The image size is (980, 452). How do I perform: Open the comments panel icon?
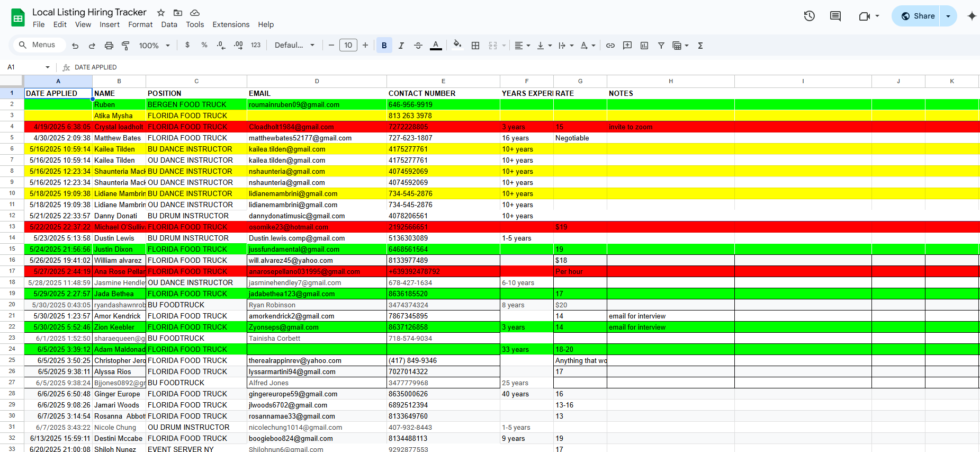(835, 16)
